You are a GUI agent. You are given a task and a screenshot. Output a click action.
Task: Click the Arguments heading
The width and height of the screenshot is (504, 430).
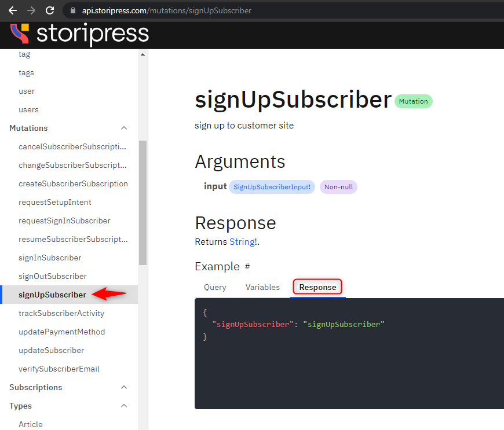click(240, 161)
